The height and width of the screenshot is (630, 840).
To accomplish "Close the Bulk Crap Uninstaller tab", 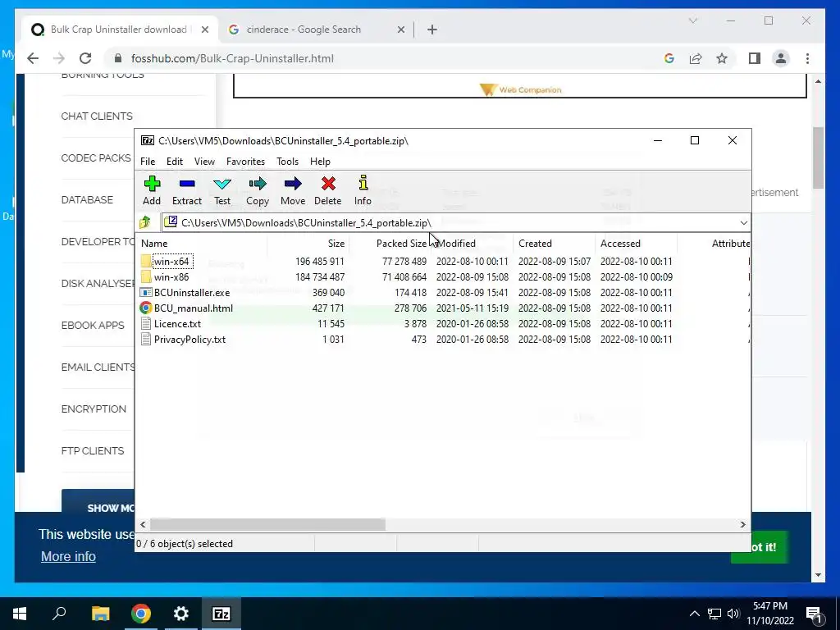I will (204, 30).
